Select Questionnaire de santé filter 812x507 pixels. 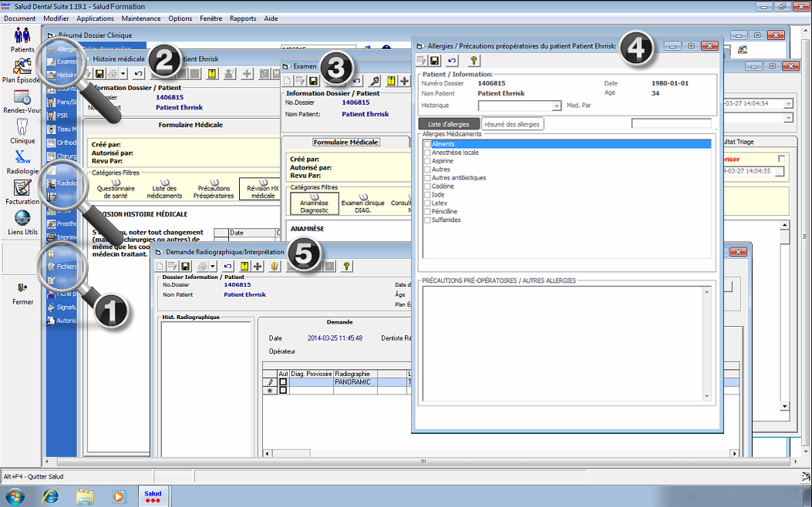click(116, 189)
